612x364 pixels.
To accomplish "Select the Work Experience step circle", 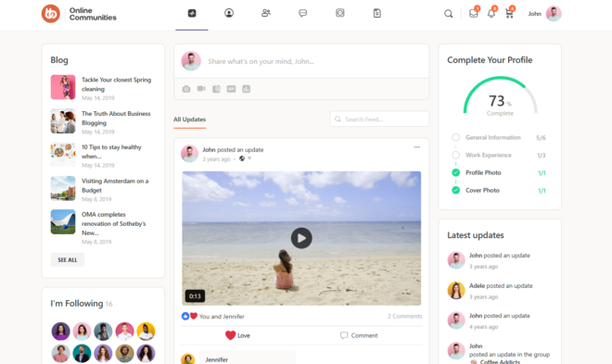I will [455, 155].
